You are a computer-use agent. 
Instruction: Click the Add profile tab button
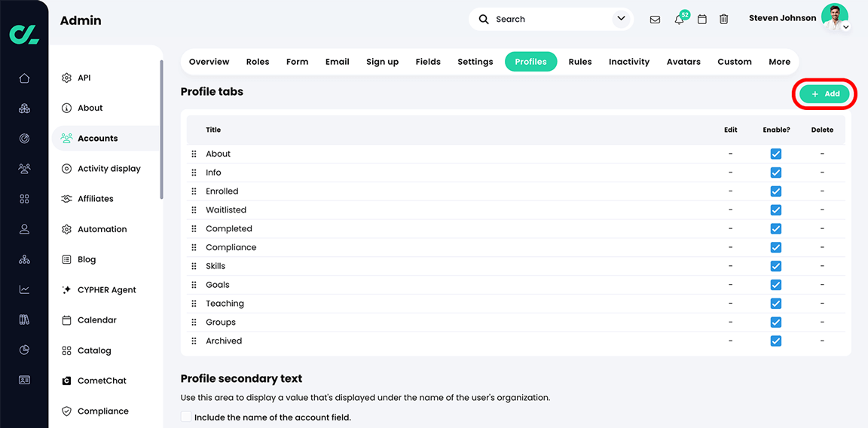825,94
